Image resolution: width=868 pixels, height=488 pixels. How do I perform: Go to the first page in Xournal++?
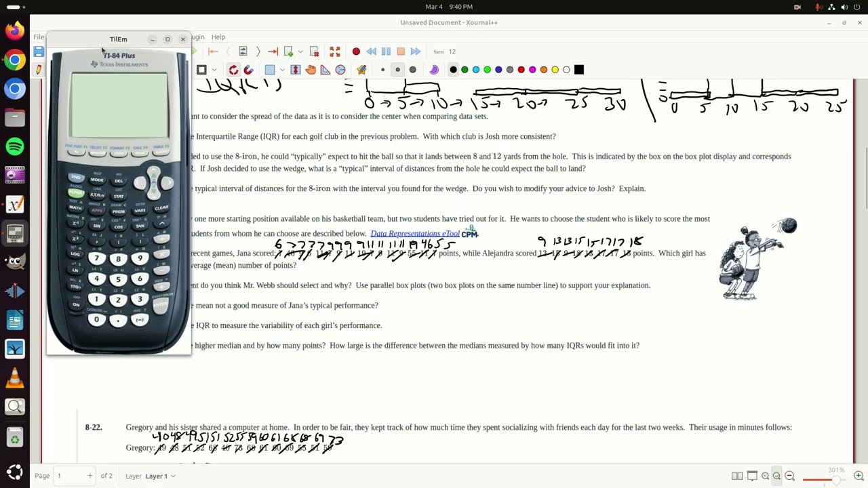click(214, 52)
